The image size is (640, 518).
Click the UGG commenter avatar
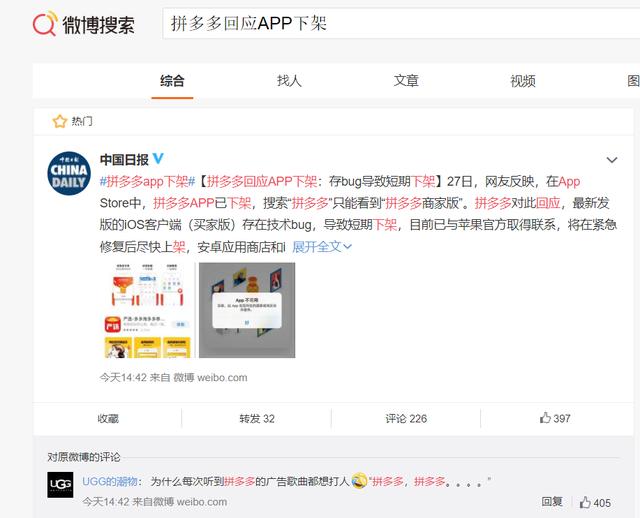[60, 485]
